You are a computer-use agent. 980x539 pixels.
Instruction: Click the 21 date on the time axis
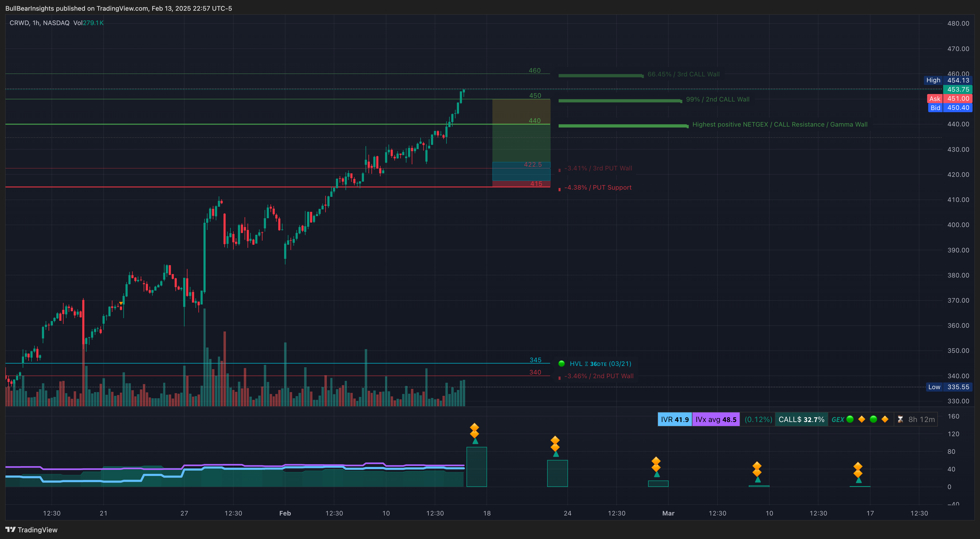[x=104, y=513]
